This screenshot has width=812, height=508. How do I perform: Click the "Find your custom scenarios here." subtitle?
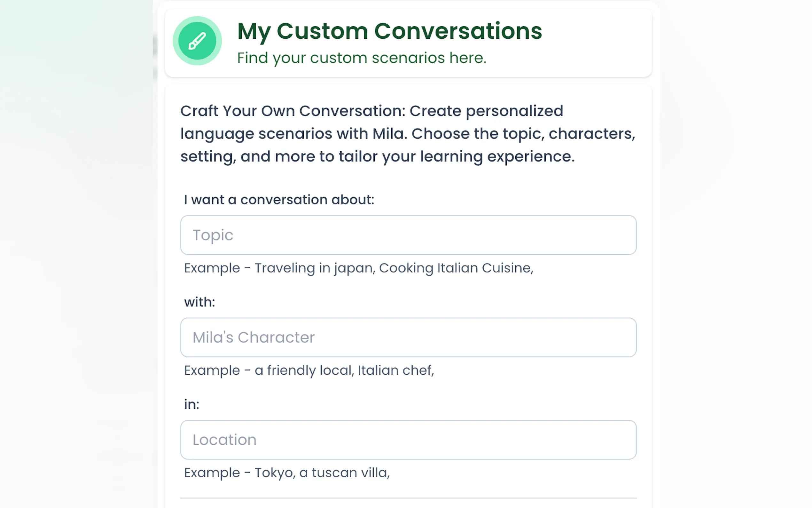point(361,58)
